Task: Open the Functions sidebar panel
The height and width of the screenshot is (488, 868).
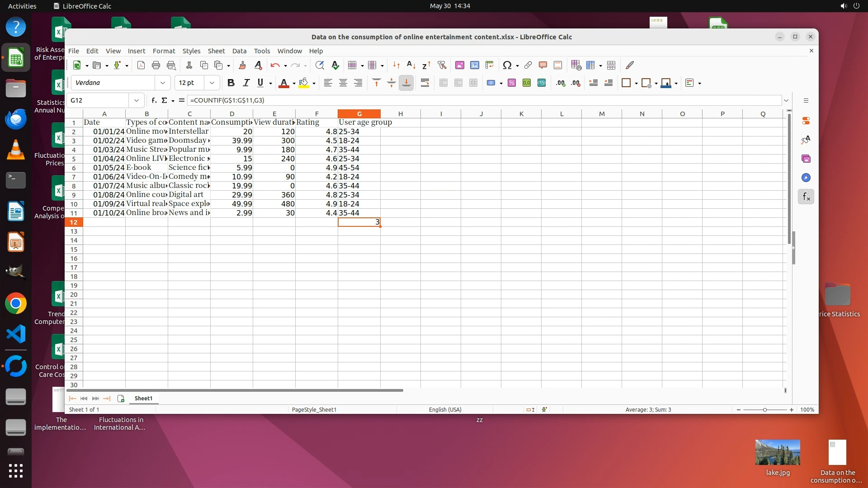Action: click(x=806, y=197)
